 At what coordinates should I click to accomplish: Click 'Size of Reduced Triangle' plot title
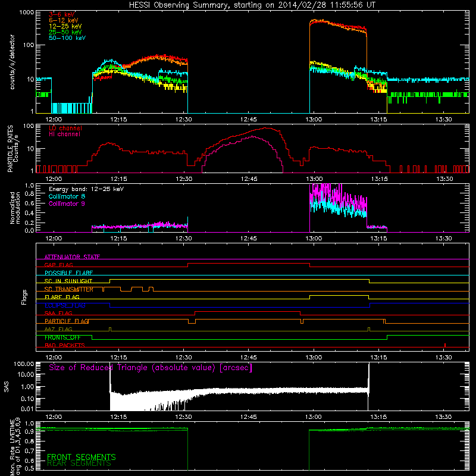(x=151, y=368)
